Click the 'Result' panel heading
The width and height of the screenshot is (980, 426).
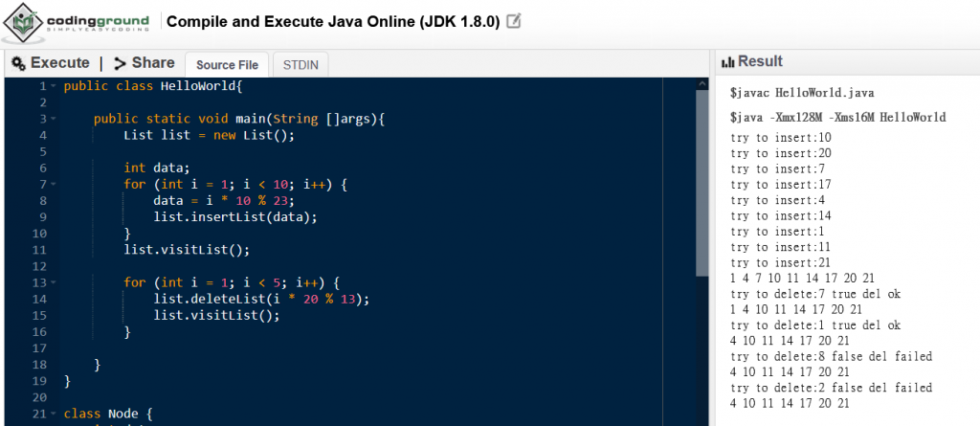click(x=760, y=61)
